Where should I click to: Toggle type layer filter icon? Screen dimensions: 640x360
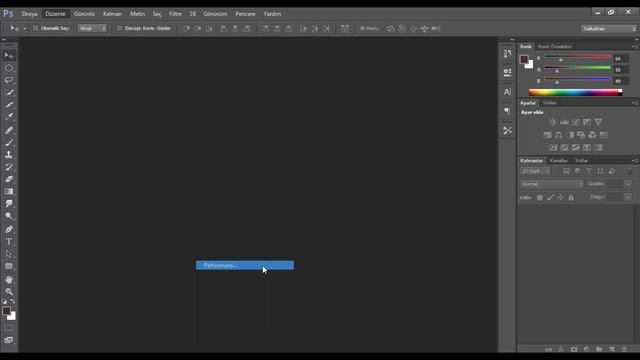pos(589,171)
